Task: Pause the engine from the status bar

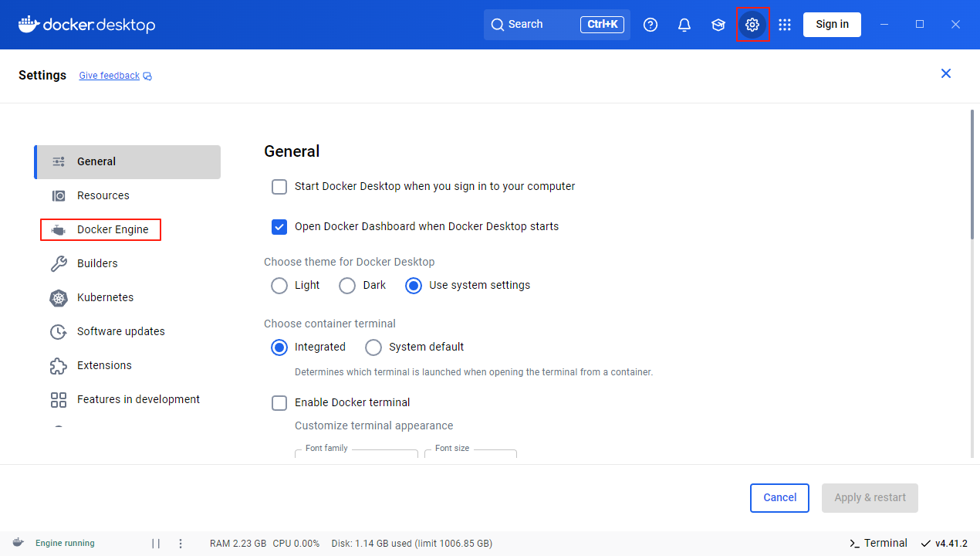Action: (x=156, y=543)
